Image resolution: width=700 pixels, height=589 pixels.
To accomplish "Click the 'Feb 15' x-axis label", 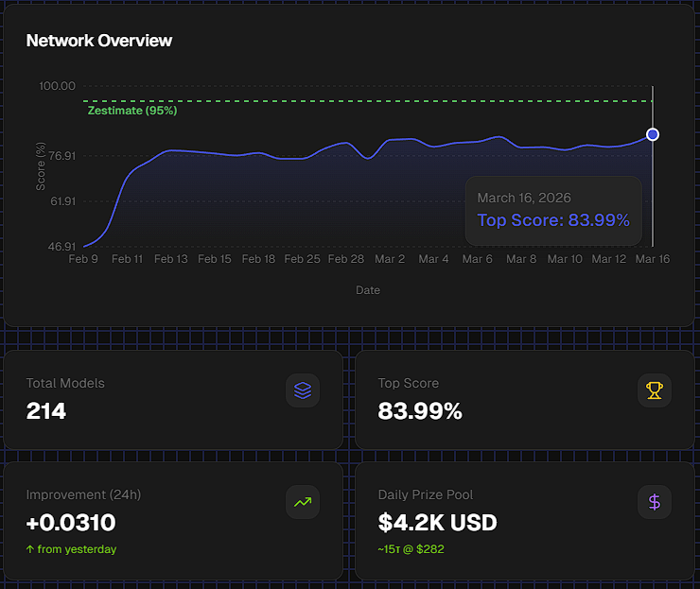I will (x=215, y=259).
